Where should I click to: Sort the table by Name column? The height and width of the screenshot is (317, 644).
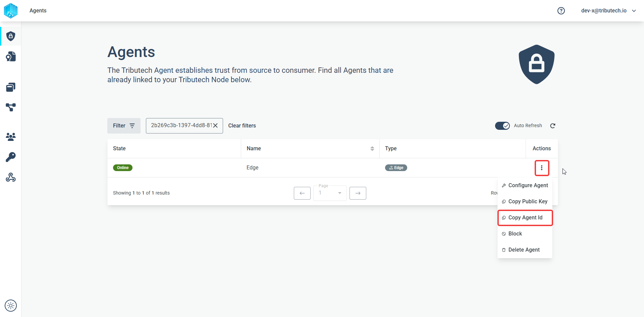tap(372, 149)
